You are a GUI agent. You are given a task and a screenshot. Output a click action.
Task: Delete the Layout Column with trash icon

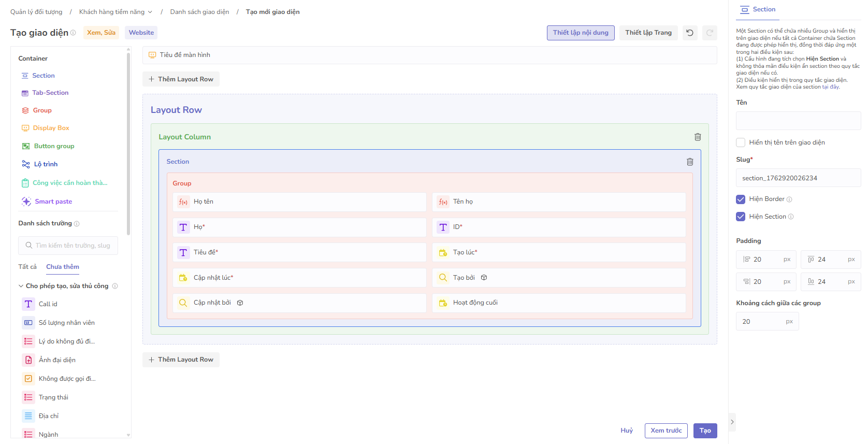[698, 137]
